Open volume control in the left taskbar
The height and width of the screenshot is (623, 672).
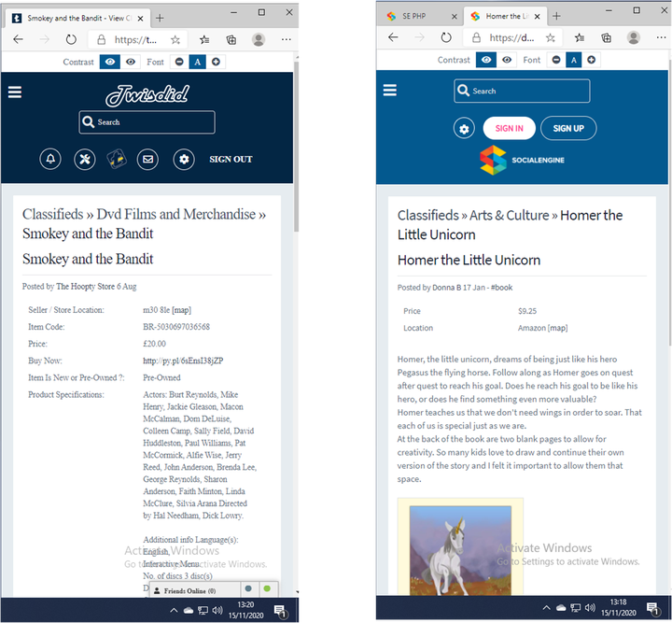click(x=217, y=610)
